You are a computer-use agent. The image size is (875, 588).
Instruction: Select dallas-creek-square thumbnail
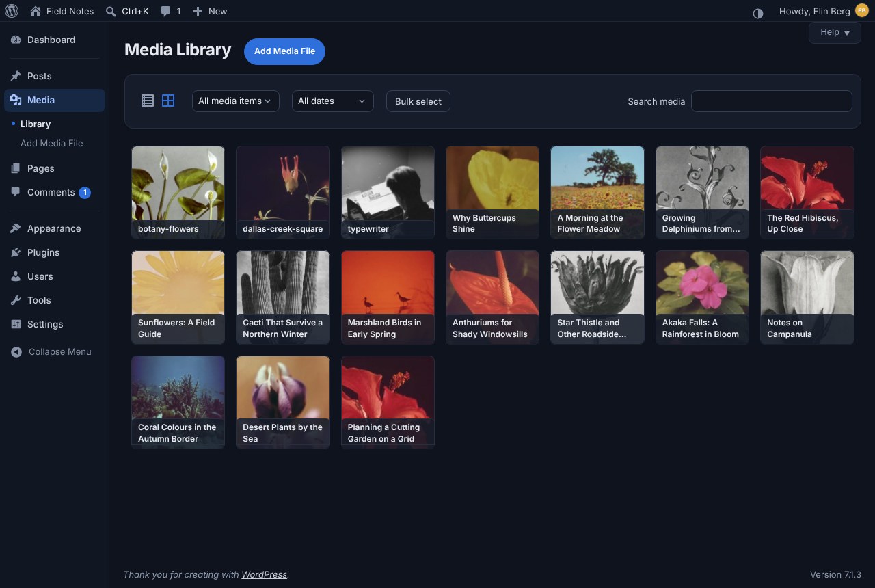pyautogui.click(x=283, y=191)
